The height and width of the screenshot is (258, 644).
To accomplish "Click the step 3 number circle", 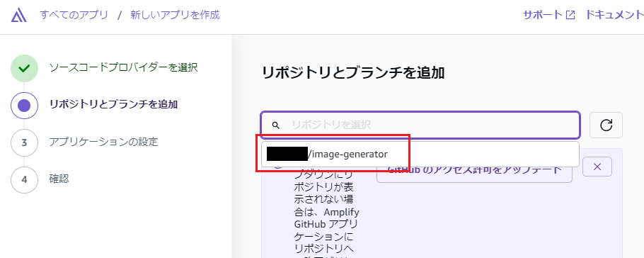I will (24, 142).
